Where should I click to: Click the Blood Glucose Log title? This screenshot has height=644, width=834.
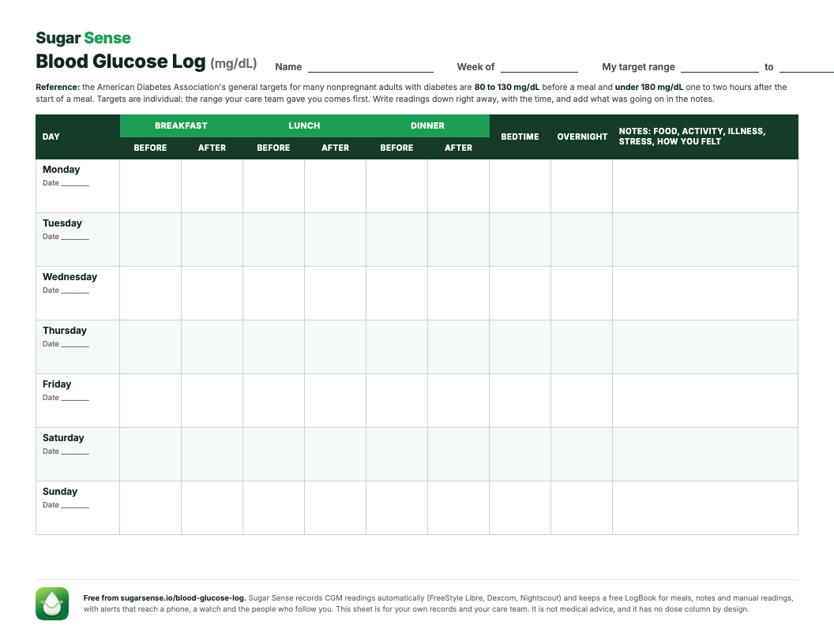[120, 61]
